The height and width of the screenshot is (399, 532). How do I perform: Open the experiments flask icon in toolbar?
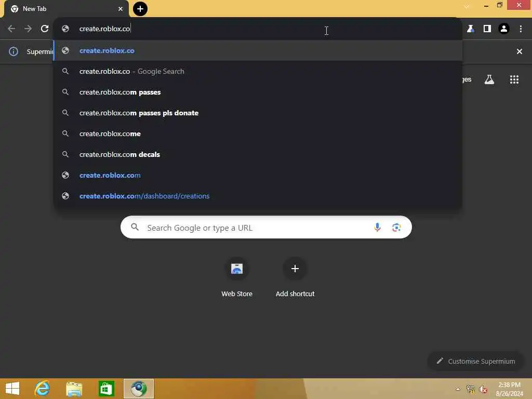(x=470, y=29)
